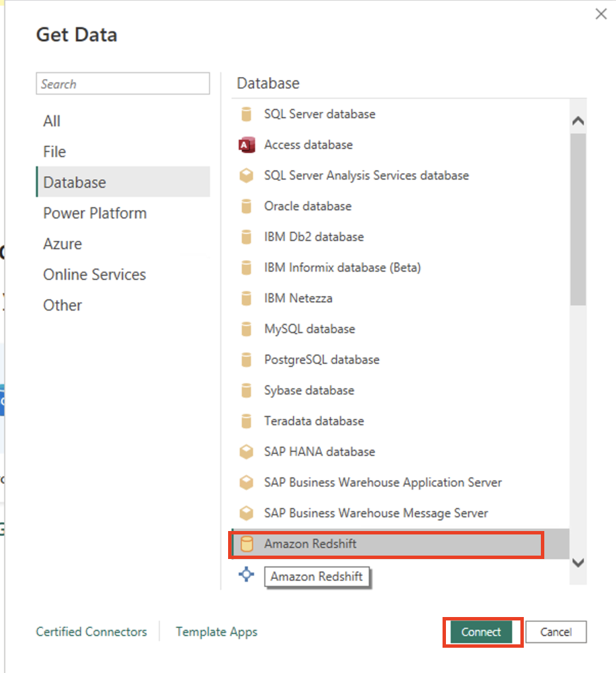Click the SQL Server Analysis Services cube icon

coord(246,175)
